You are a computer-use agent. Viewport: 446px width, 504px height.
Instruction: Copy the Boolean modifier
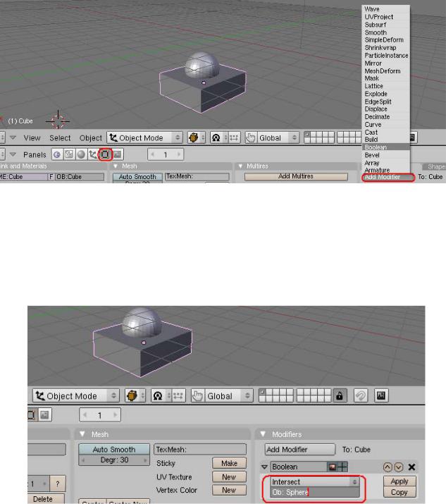(399, 492)
